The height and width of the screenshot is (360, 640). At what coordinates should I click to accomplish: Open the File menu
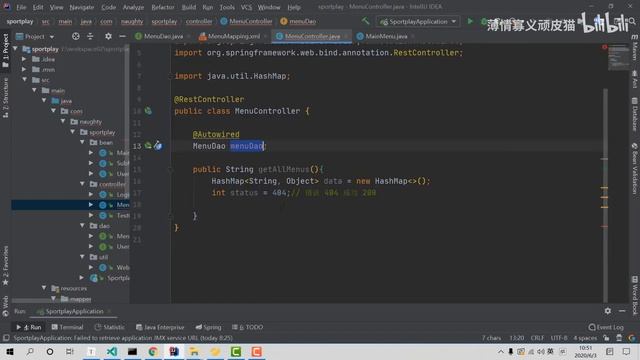coord(21,7)
